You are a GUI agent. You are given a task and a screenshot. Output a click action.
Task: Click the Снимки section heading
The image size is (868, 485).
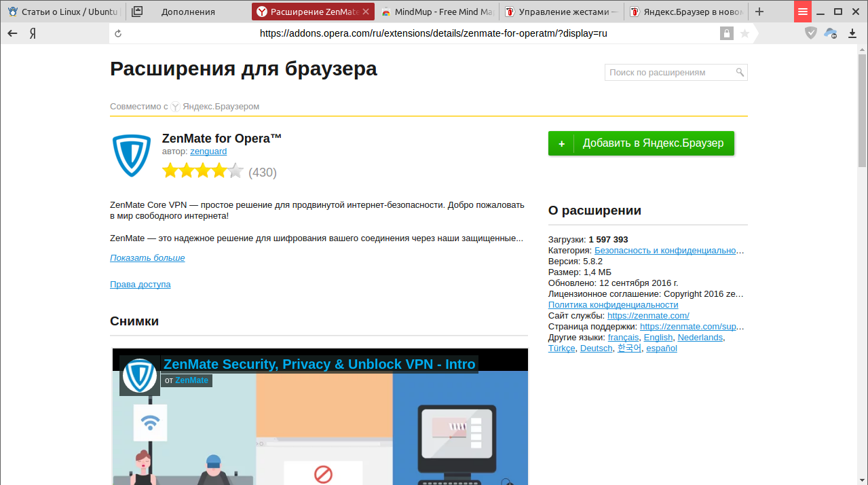[134, 321]
